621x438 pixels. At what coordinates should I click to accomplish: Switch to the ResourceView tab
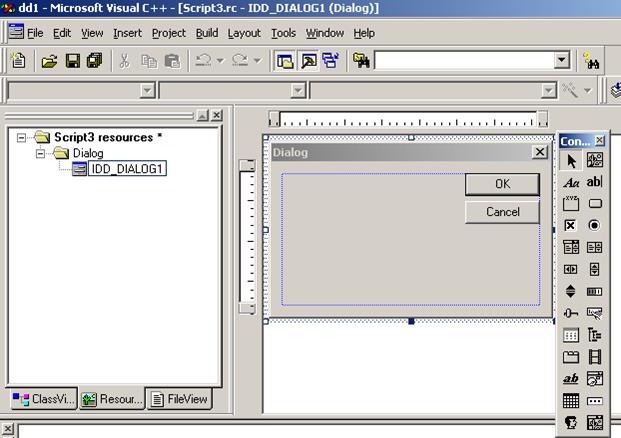tap(112, 399)
